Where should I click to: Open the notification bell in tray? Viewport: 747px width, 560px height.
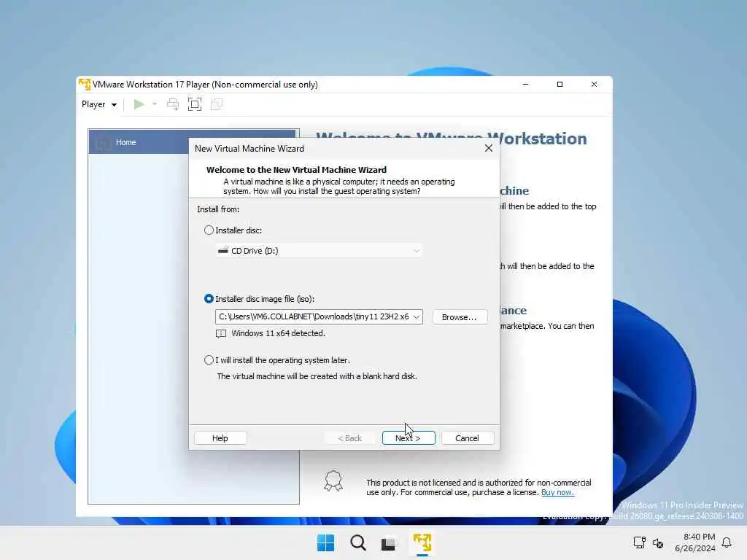[727, 542]
